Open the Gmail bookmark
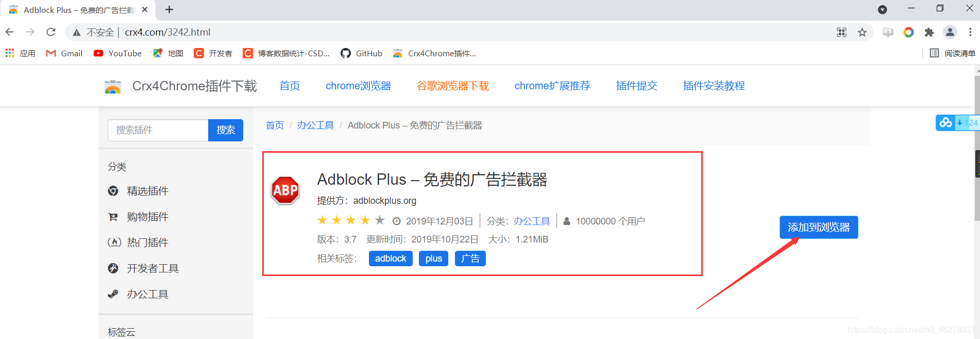This screenshot has height=339, width=980. point(64,53)
